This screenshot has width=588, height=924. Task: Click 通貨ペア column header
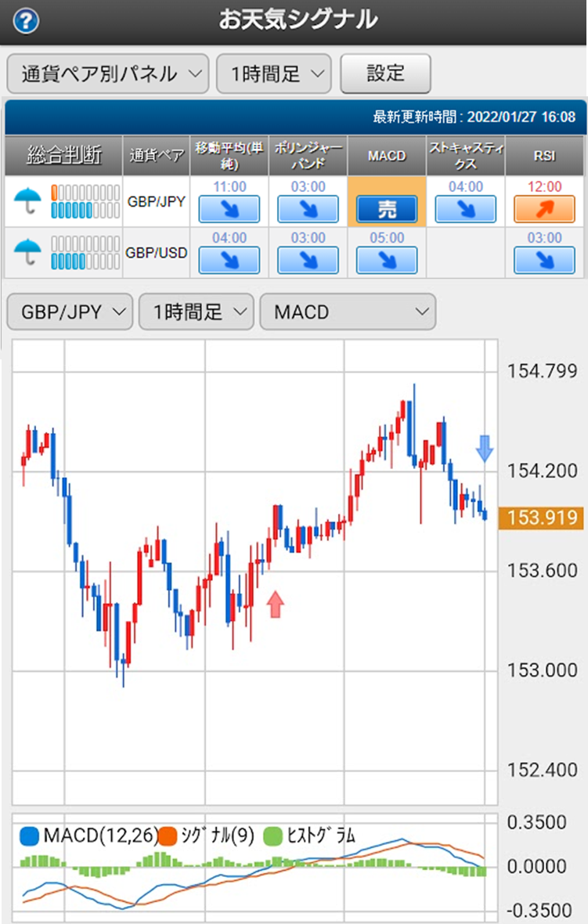tap(156, 156)
